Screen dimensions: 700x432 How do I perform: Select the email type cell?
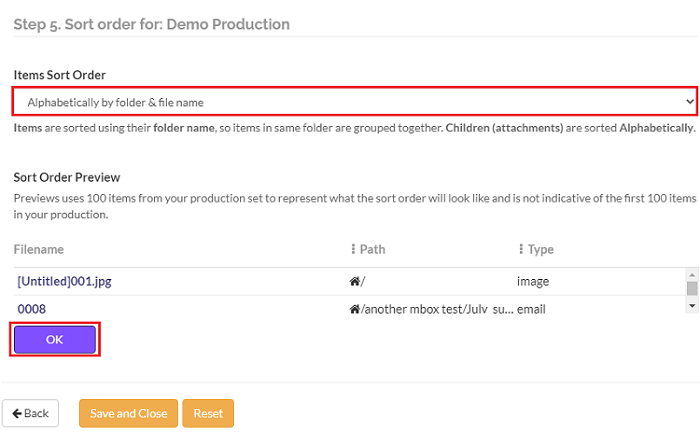click(x=531, y=309)
